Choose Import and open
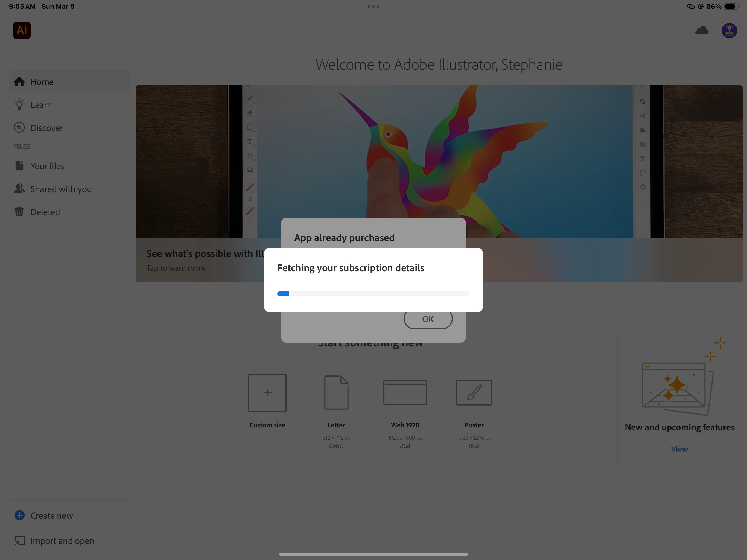Viewport: 747px width, 560px height. coord(62,541)
